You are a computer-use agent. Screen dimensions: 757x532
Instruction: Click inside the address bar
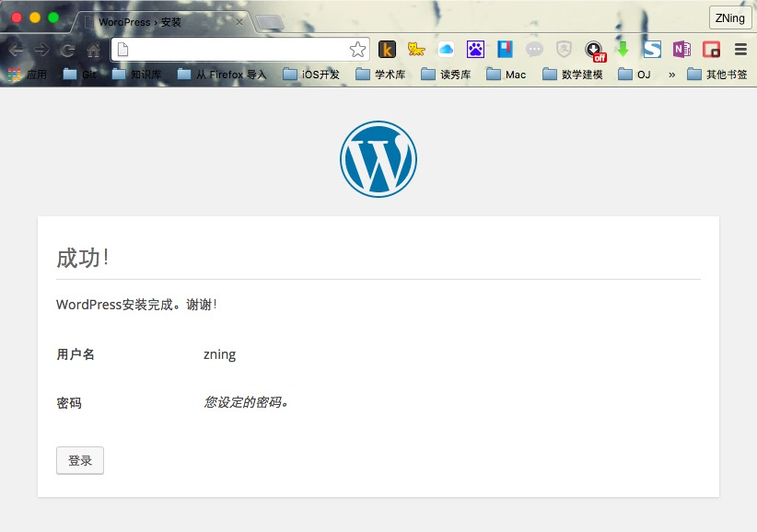pos(240,49)
